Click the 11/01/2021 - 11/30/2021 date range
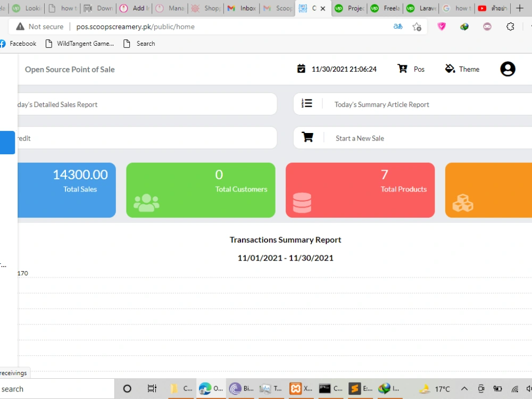Viewport: 532px width, 399px height. [285, 258]
